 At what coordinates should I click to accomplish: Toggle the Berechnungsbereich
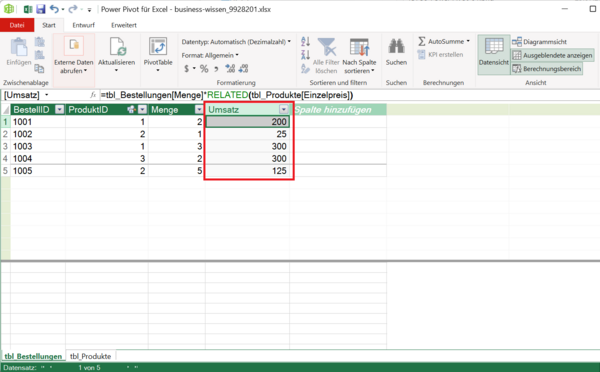coord(547,69)
